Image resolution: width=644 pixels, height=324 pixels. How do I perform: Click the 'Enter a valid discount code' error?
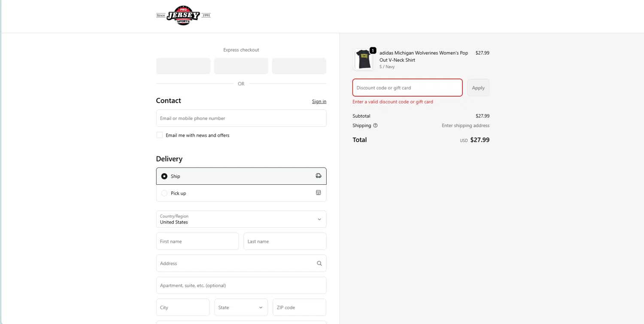pyautogui.click(x=393, y=102)
